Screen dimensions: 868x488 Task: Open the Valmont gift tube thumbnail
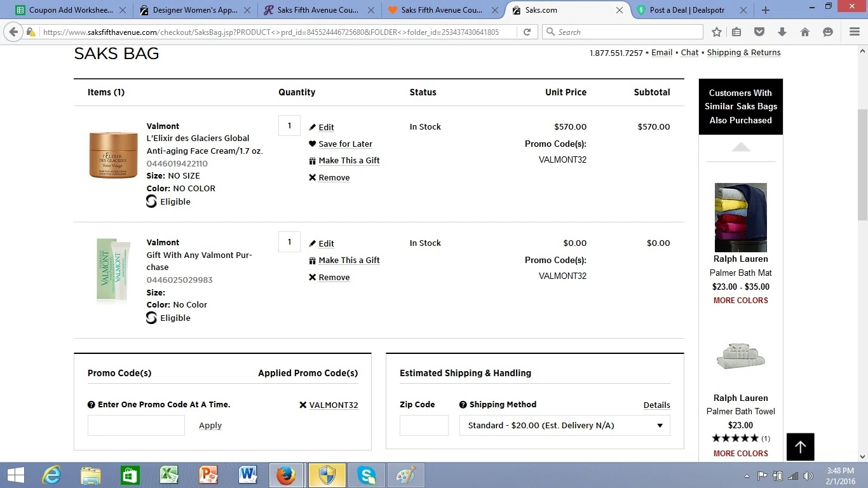(113, 270)
